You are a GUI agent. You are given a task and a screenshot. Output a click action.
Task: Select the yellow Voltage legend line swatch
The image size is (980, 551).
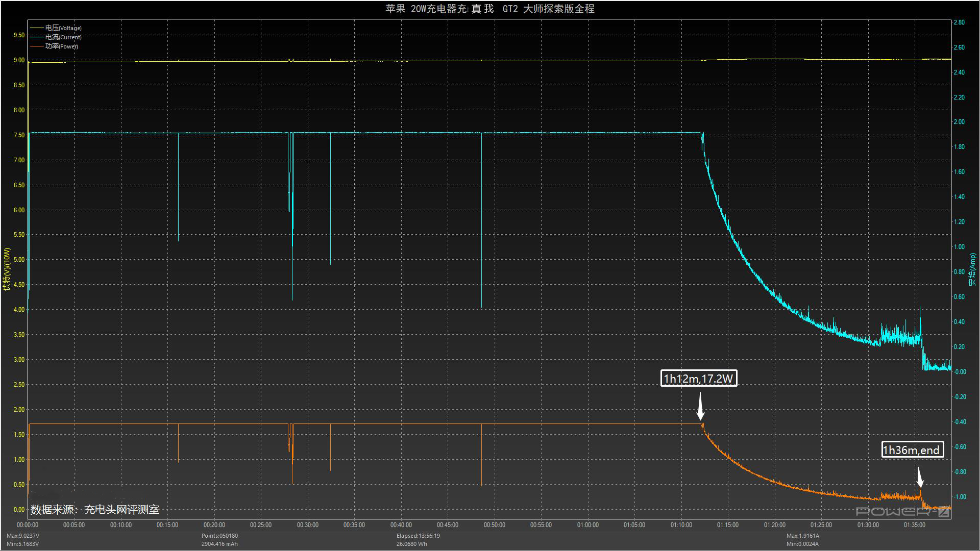point(37,28)
